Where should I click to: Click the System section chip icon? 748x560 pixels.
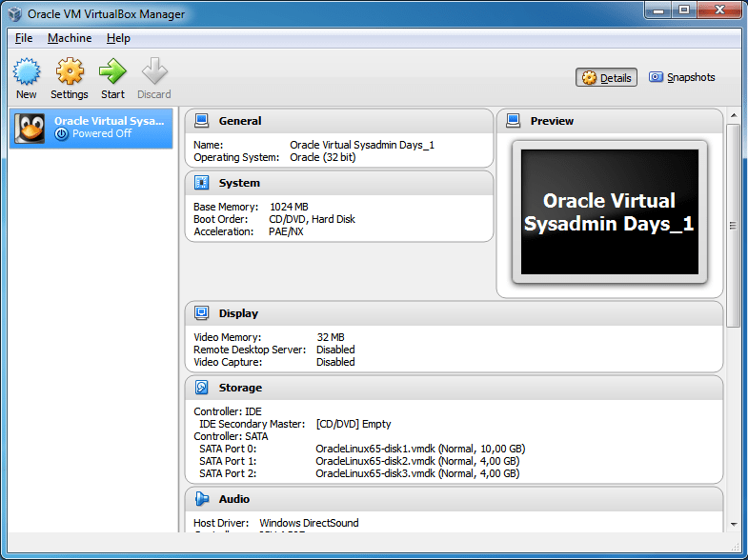[202, 183]
